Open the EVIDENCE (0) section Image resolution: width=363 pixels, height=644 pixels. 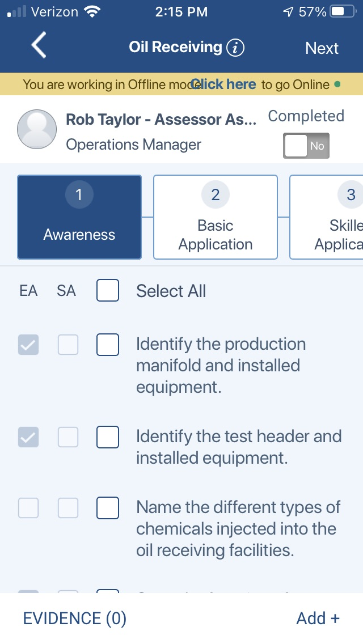74,618
